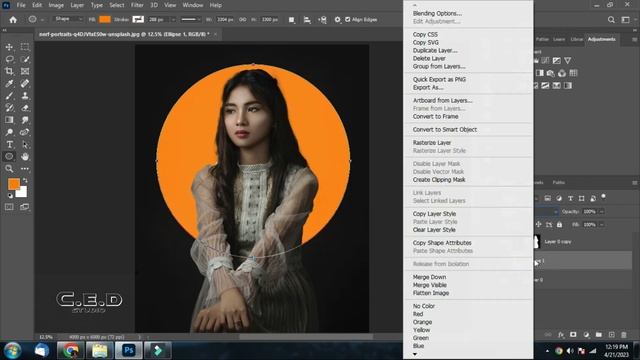640x360 pixels.
Task: Select the Ellipse shape tool
Action: pyautogui.click(x=9, y=156)
